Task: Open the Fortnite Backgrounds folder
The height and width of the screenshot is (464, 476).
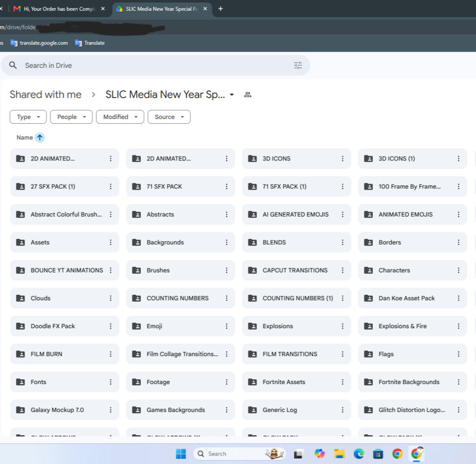Action: (x=412, y=382)
